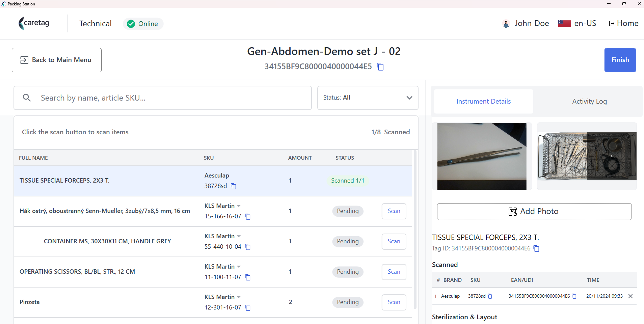Open the instrument tray thumbnail photo
644x324 pixels.
(x=587, y=156)
